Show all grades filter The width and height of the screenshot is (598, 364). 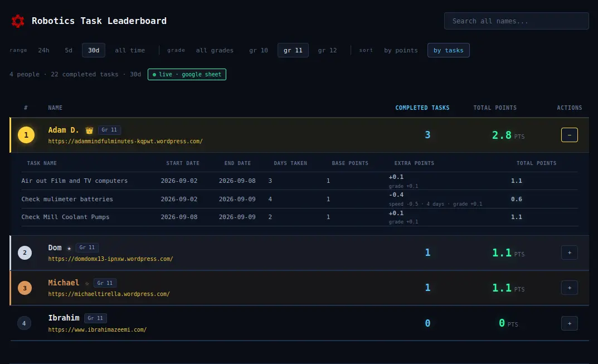pyautogui.click(x=215, y=50)
